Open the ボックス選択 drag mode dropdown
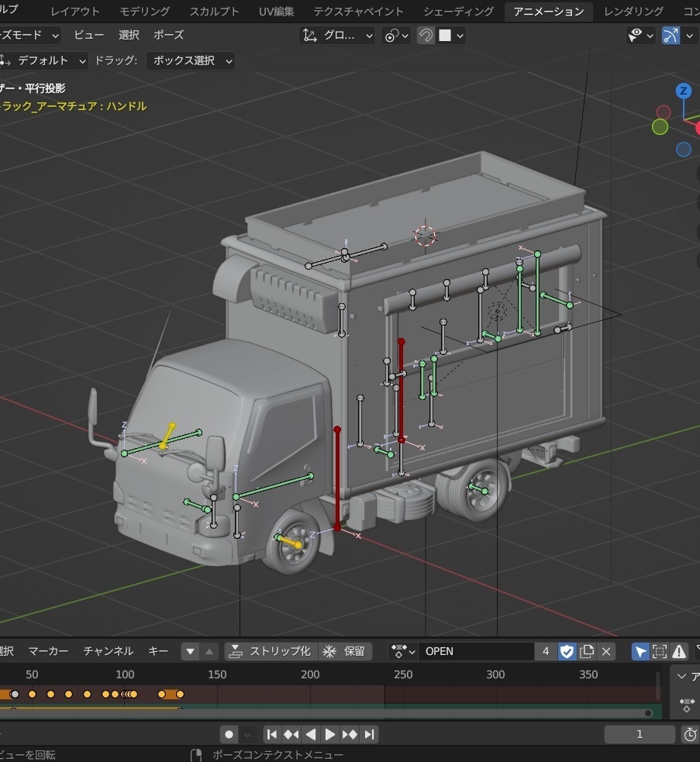700x762 pixels. coord(190,61)
